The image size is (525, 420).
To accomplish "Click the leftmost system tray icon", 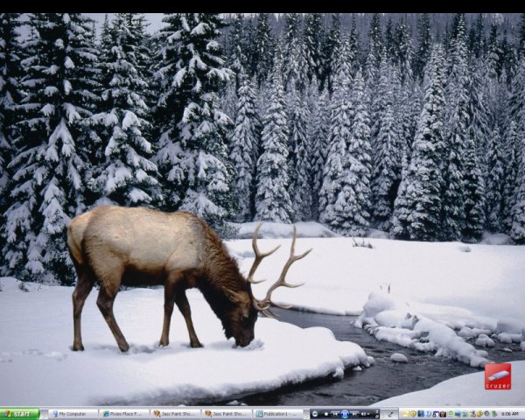I will [405, 414].
